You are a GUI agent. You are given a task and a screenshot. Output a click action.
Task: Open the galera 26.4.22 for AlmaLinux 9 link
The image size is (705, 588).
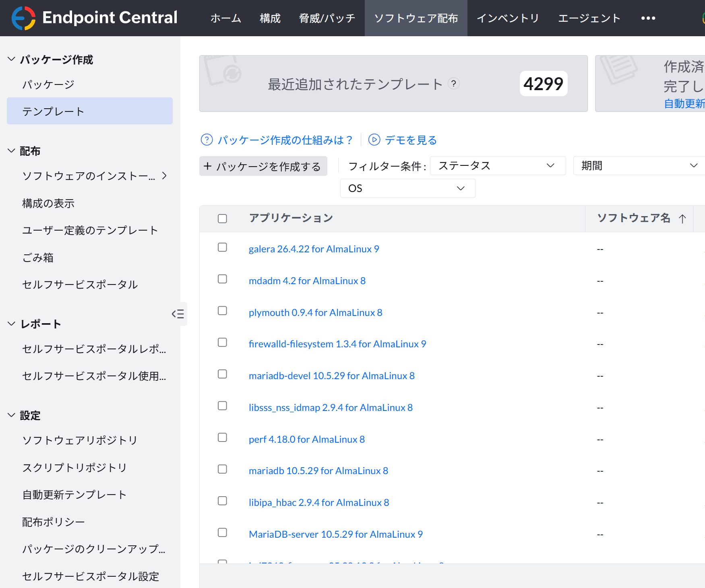(x=314, y=249)
